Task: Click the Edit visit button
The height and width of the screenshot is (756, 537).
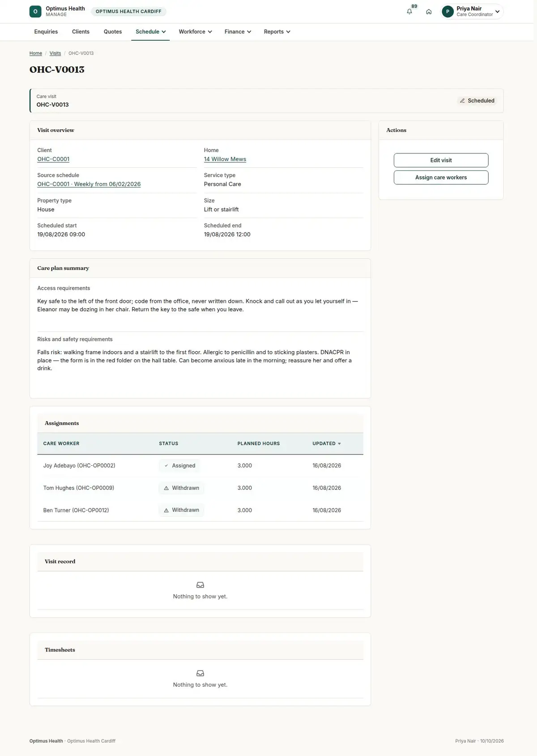Action: click(441, 160)
